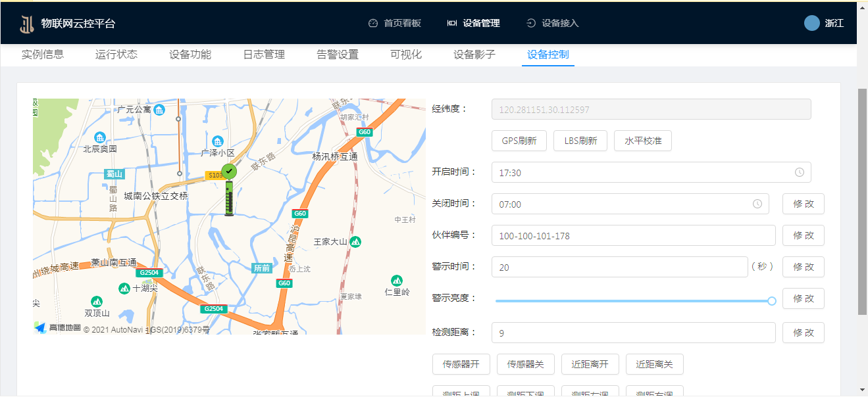Screen dimensions: 868x399
Task: Click the 警示亮度 slider handle
Action: pyautogui.click(x=772, y=301)
